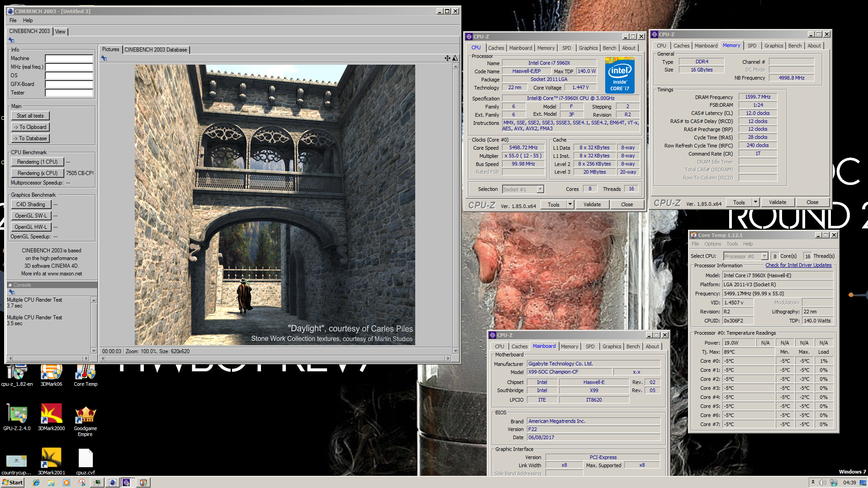Click the To Database button
This screenshot has height=488, width=868.
tap(30, 138)
